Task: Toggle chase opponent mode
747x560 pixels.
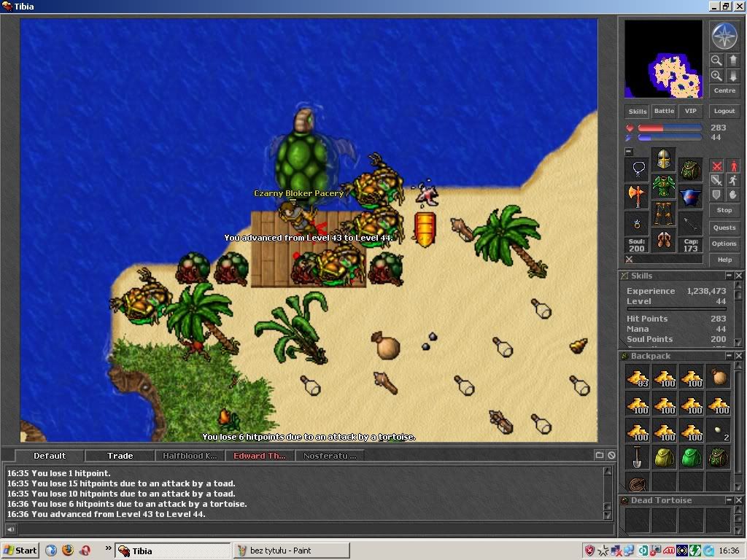Action: pos(732,180)
